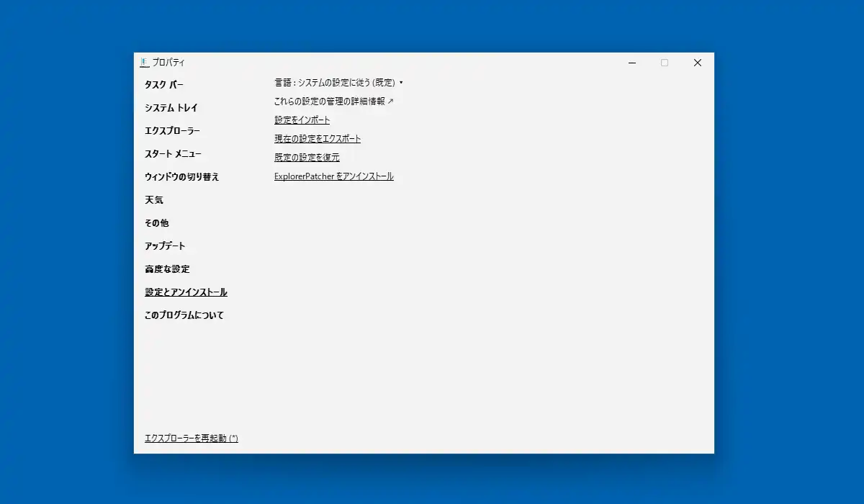Switch to 高度な設定 section
This screenshot has width=864, height=504.
167,269
